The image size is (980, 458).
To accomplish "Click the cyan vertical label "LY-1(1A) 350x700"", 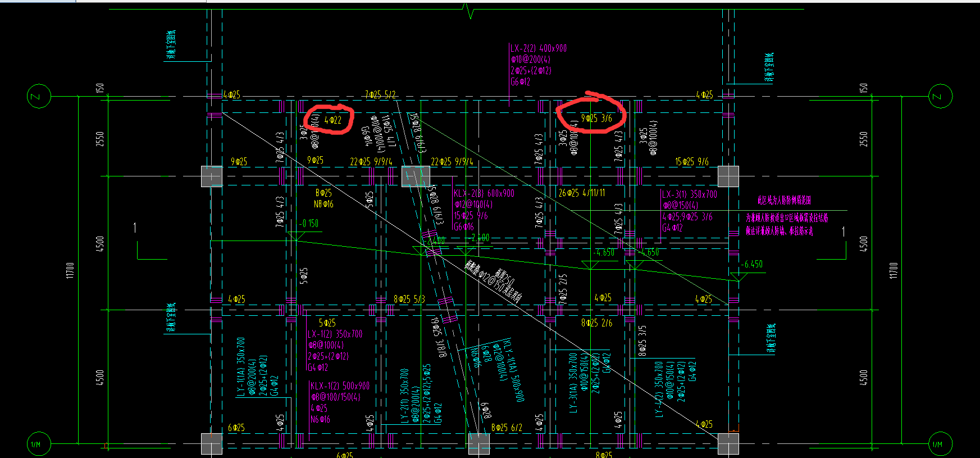I will (241, 367).
